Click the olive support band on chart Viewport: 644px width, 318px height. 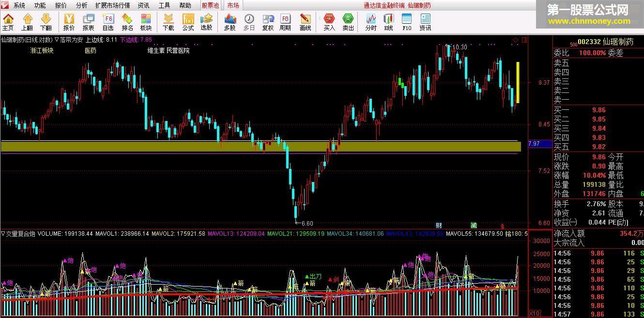(261, 147)
